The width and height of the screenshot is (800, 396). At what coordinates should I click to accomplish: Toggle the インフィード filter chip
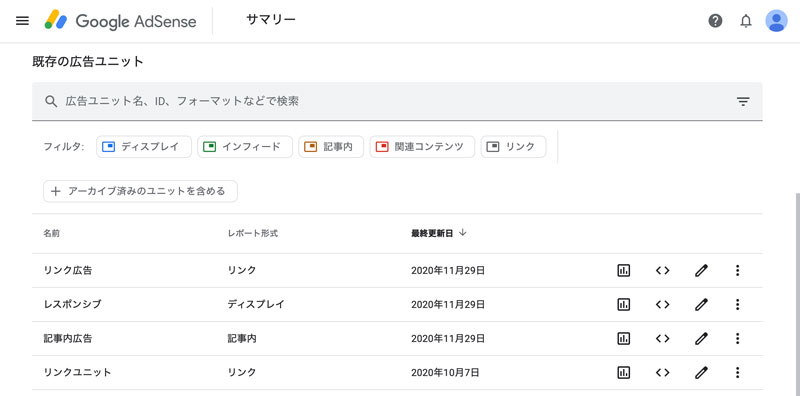coord(245,147)
